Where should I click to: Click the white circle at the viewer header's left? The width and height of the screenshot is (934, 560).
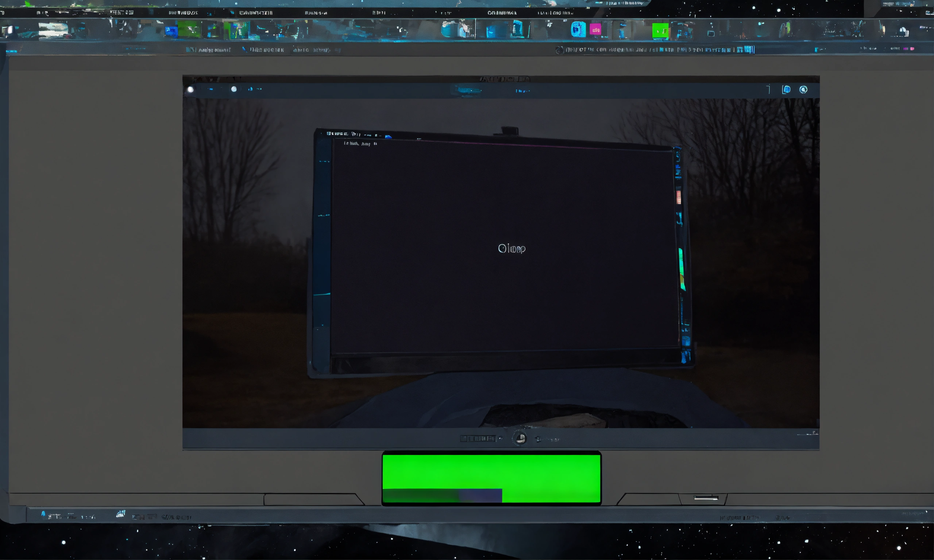pyautogui.click(x=190, y=89)
